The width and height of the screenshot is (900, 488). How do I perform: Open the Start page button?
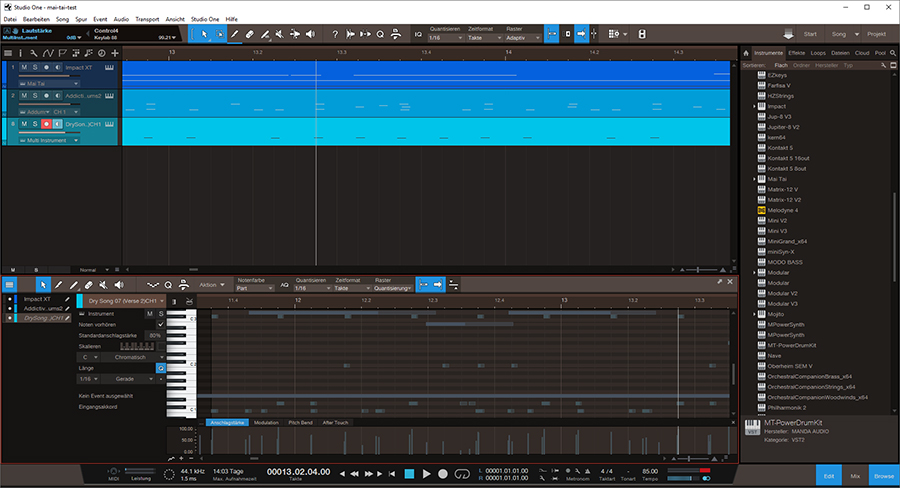[810, 34]
